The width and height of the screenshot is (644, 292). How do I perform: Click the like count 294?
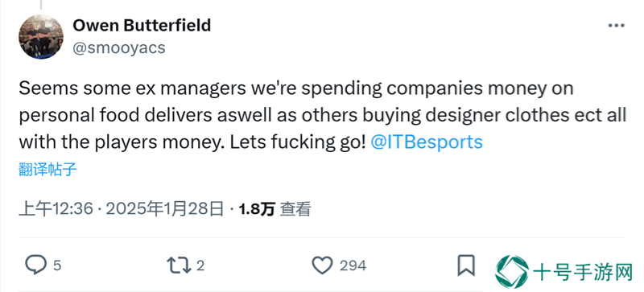tap(353, 265)
